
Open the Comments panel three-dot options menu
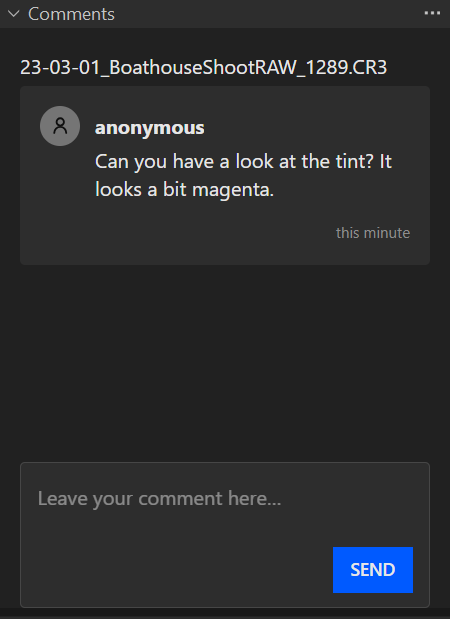[432, 13]
